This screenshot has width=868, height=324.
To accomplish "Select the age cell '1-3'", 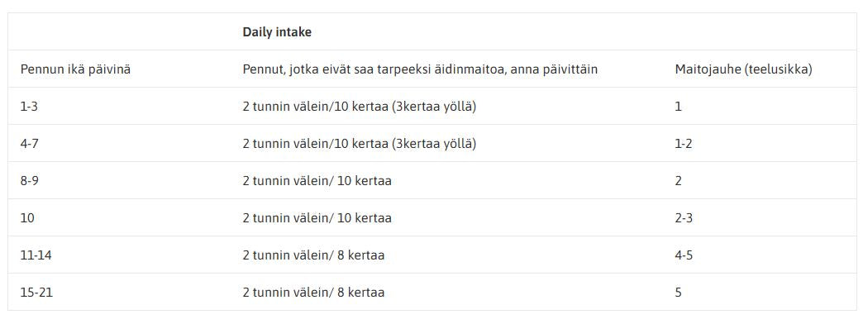I will [x=29, y=107].
